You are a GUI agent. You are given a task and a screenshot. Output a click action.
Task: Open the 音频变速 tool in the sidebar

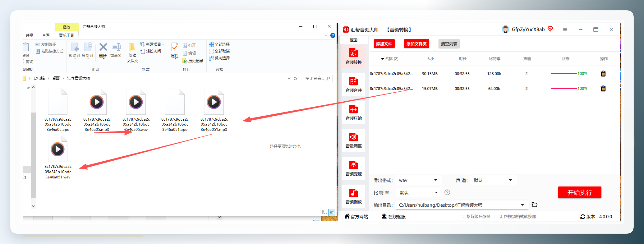(x=353, y=168)
